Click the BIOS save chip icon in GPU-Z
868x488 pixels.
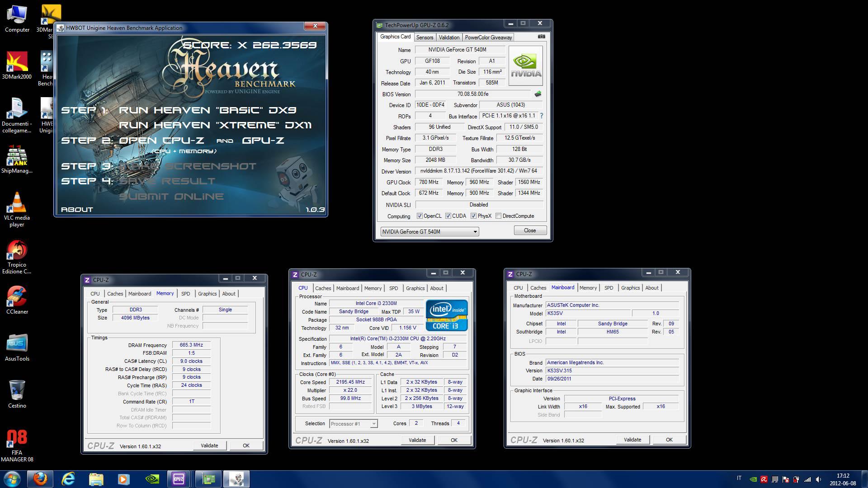(x=538, y=94)
